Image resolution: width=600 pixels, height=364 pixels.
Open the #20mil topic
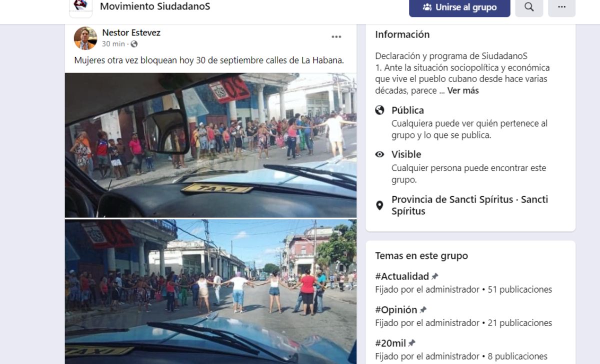tap(390, 343)
